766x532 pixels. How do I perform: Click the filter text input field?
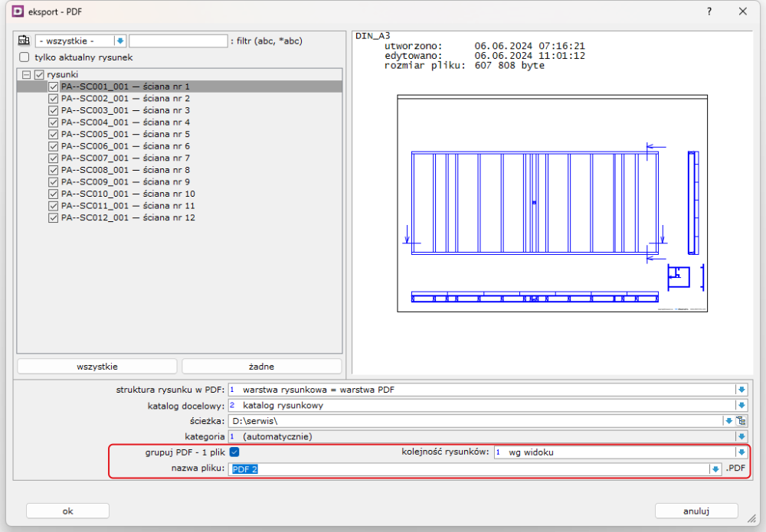tap(178, 41)
